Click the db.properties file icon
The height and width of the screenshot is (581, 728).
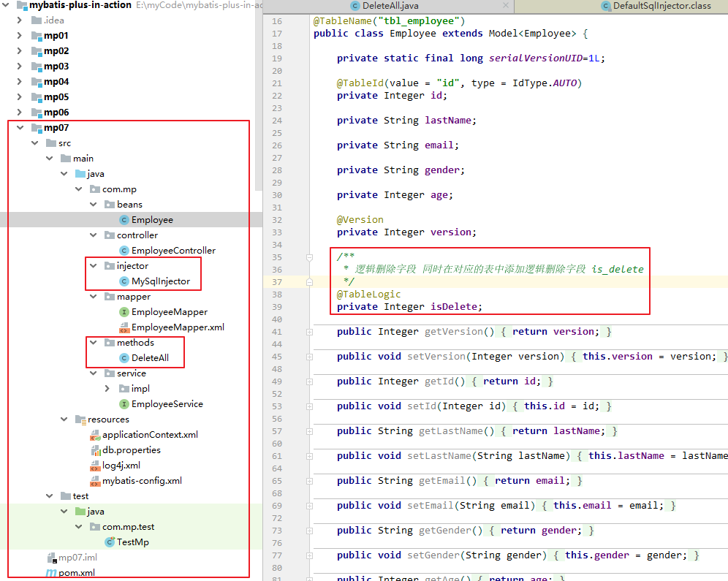point(95,450)
